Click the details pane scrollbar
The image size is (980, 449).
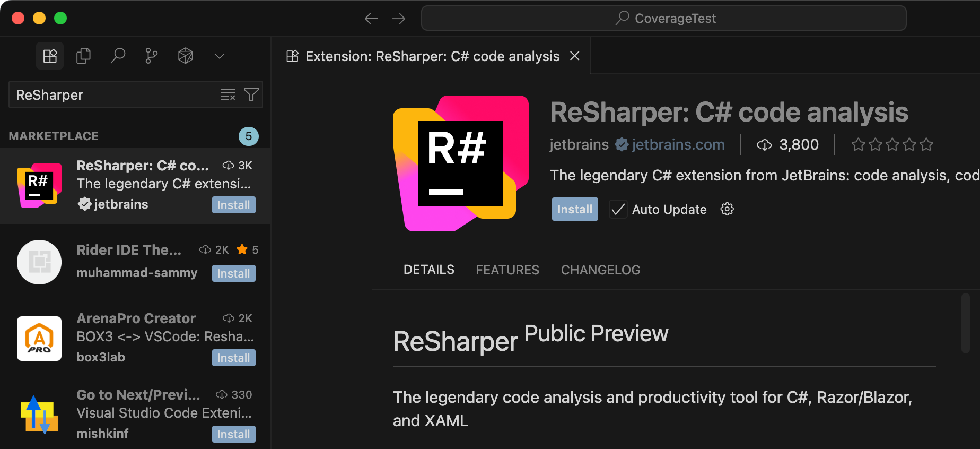point(965,323)
